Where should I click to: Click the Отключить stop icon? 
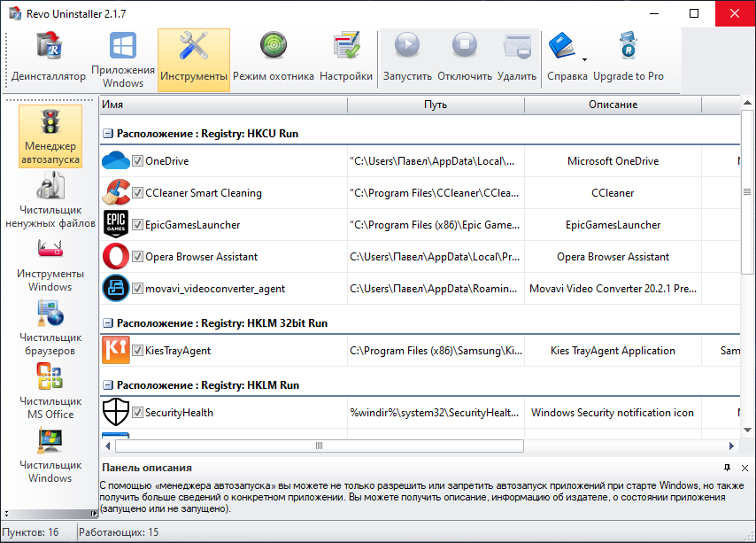click(465, 45)
